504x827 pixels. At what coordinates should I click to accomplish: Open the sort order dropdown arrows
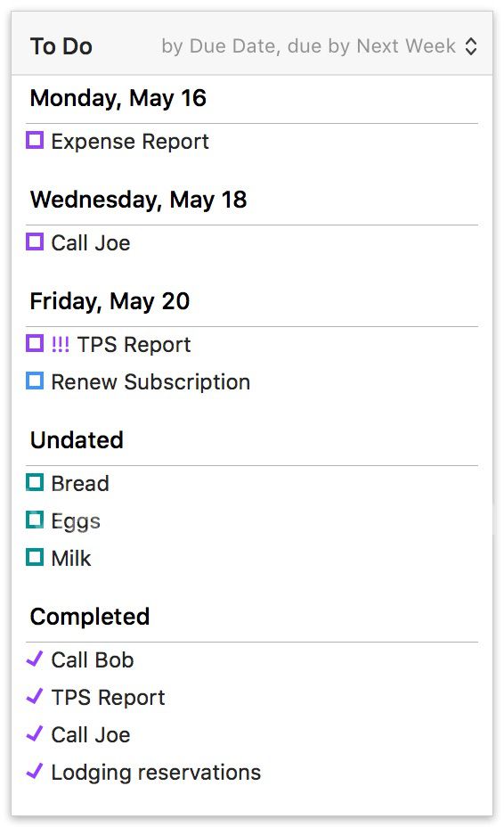point(471,46)
